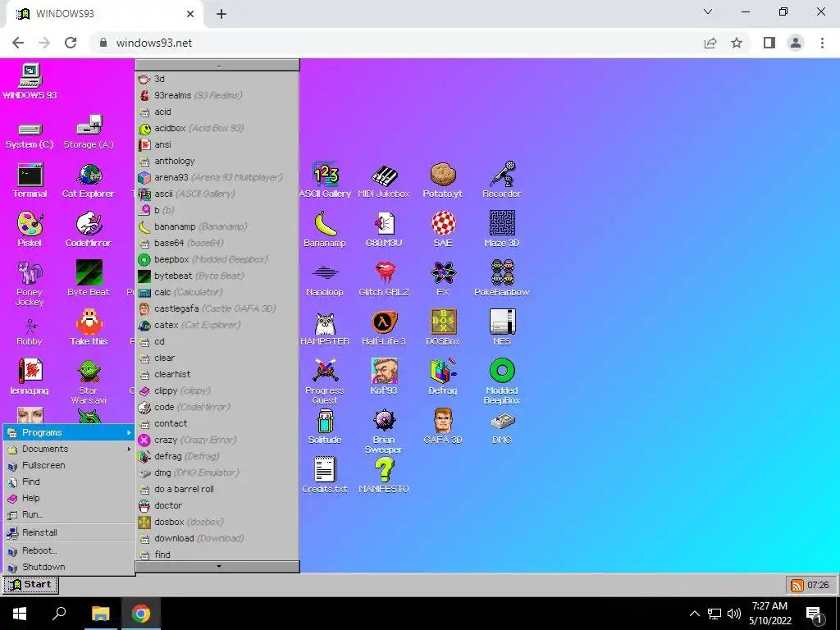Viewport: 840px width, 630px height.
Task: Launch FX atom icon
Action: click(x=443, y=279)
